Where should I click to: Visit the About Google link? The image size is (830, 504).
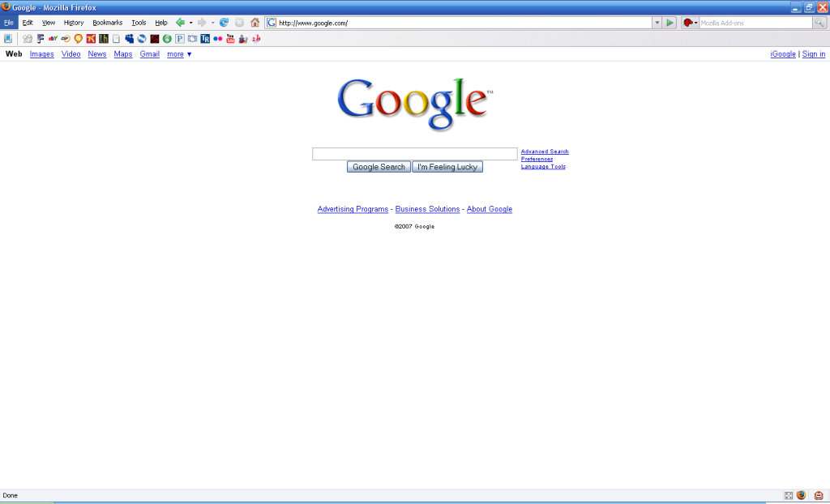[x=489, y=209]
